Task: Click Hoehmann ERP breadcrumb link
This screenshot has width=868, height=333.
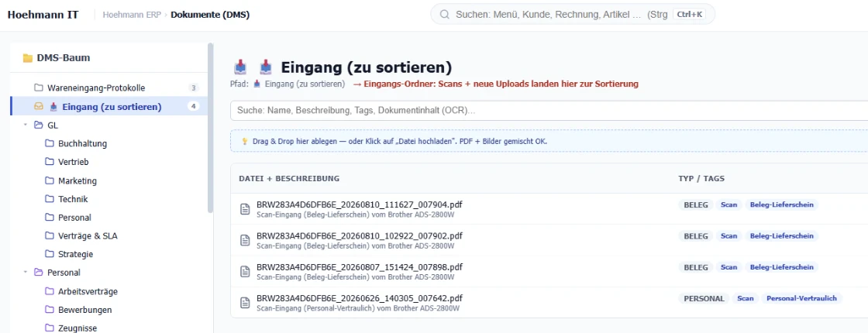Action: tap(132, 15)
